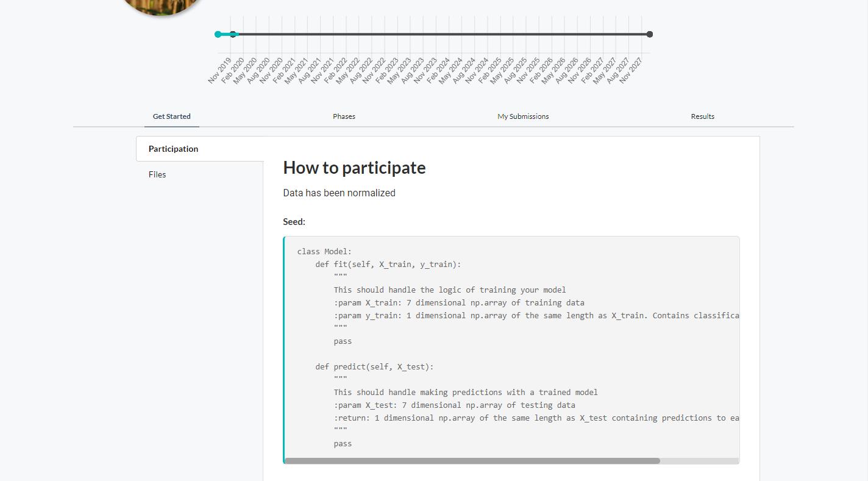Select Participation in the left sidebar

coord(173,149)
